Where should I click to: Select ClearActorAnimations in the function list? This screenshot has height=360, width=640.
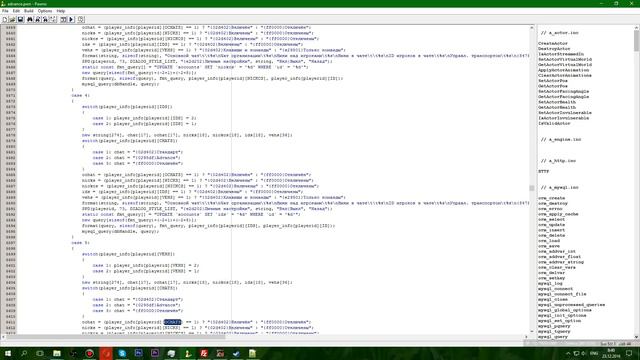coord(564,76)
